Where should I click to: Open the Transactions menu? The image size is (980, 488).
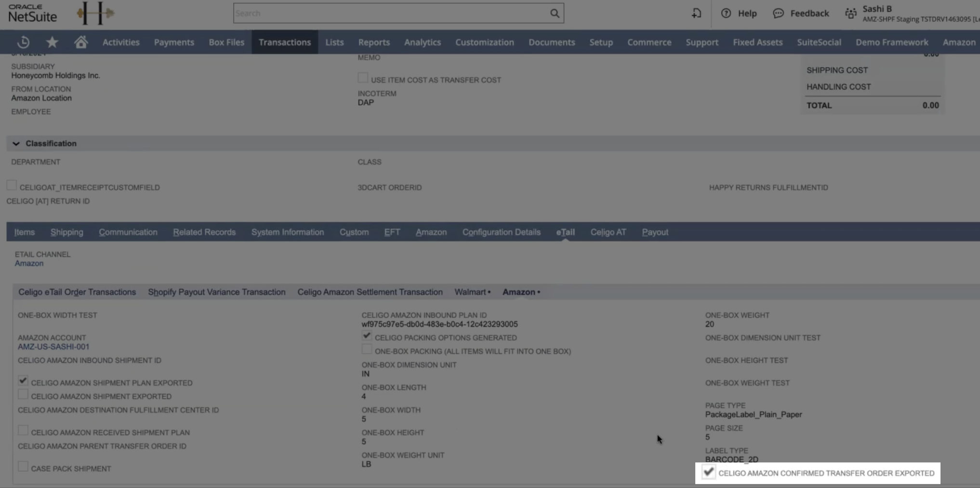click(x=285, y=42)
